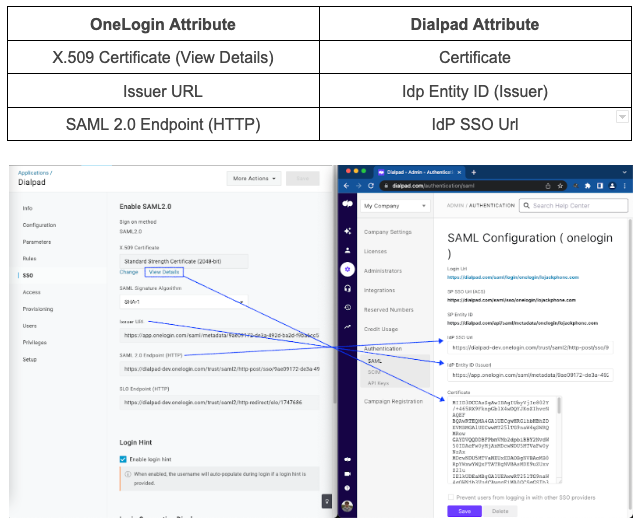This screenshot has height=523, width=643.
Task: Open SCIM under Authentication
Action: (374, 372)
